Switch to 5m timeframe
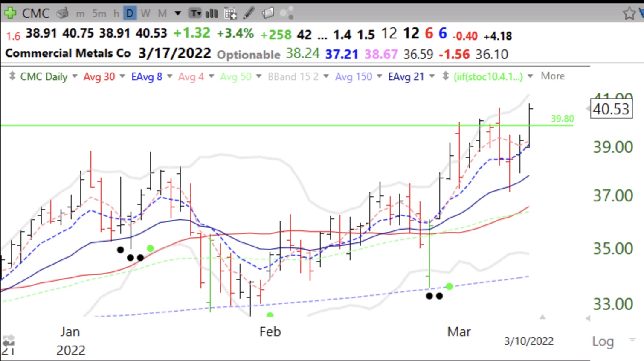Image resolution: width=644 pixels, height=361 pixels. pyautogui.click(x=99, y=14)
